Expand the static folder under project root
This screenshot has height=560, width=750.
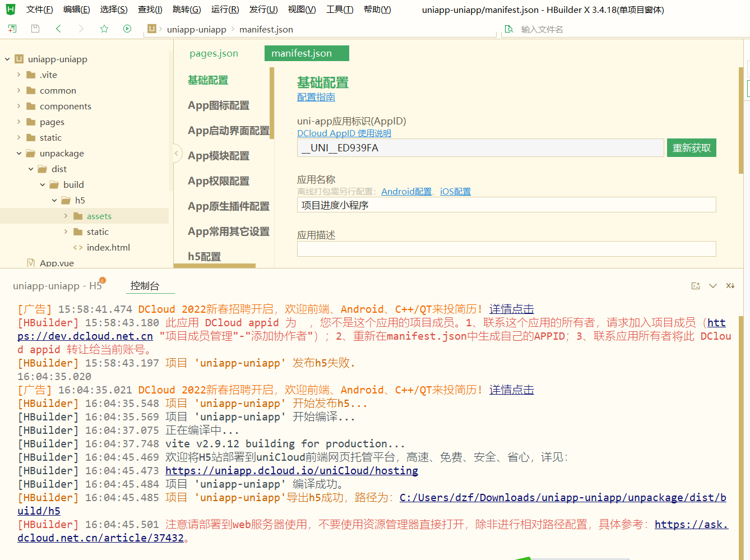tap(18, 137)
